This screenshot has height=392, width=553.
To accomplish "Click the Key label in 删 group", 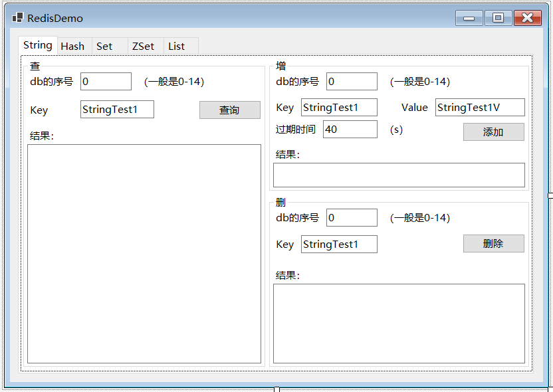I will (284, 245).
